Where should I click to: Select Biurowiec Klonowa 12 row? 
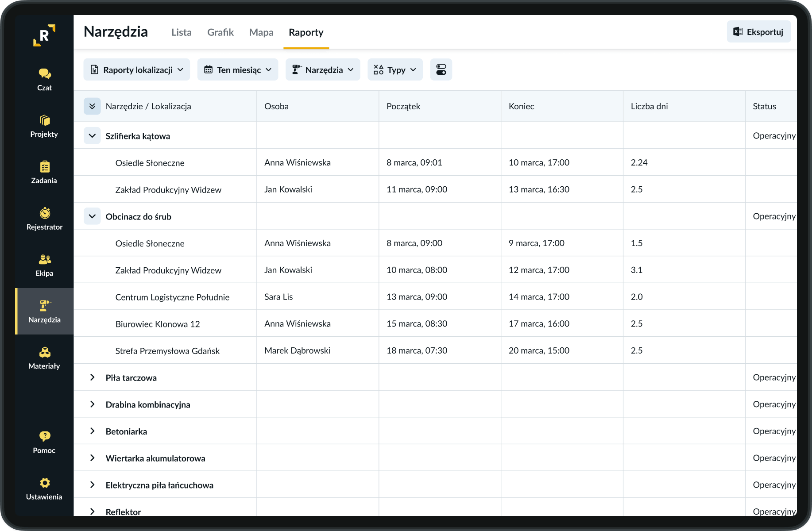pyautogui.click(x=435, y=324)
